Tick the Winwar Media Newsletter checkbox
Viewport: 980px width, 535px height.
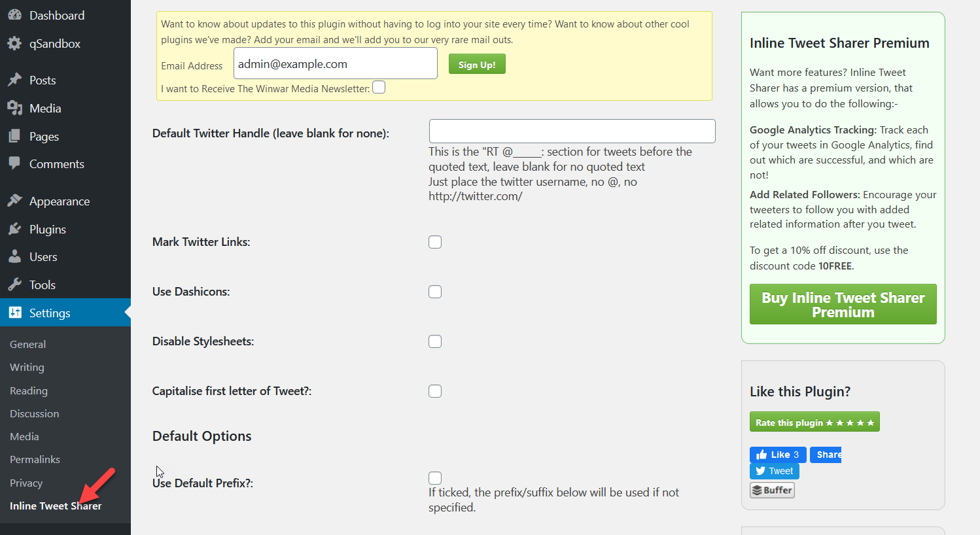(x=378, y=86)
